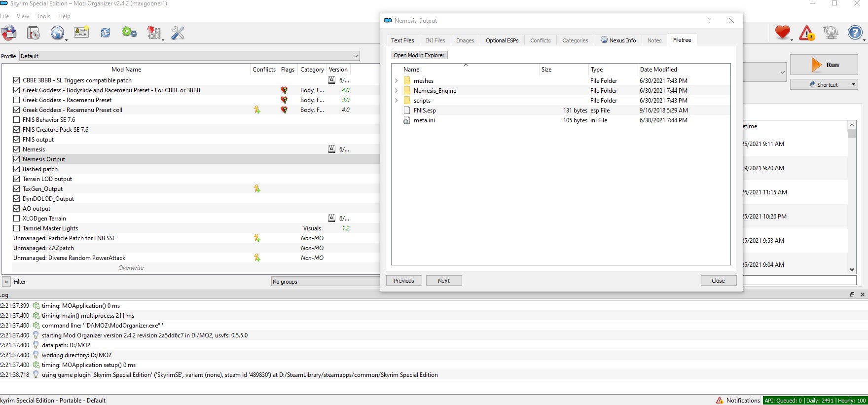Toggle the DynDOLOD_Output checkbox
868x405 pixels.
tap(17, 199)
